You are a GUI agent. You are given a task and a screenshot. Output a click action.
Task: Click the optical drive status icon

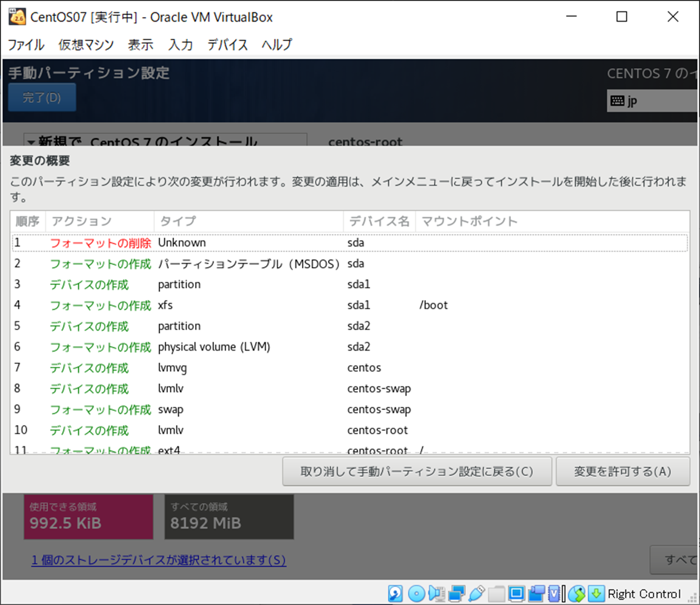(x=416, y=593)
